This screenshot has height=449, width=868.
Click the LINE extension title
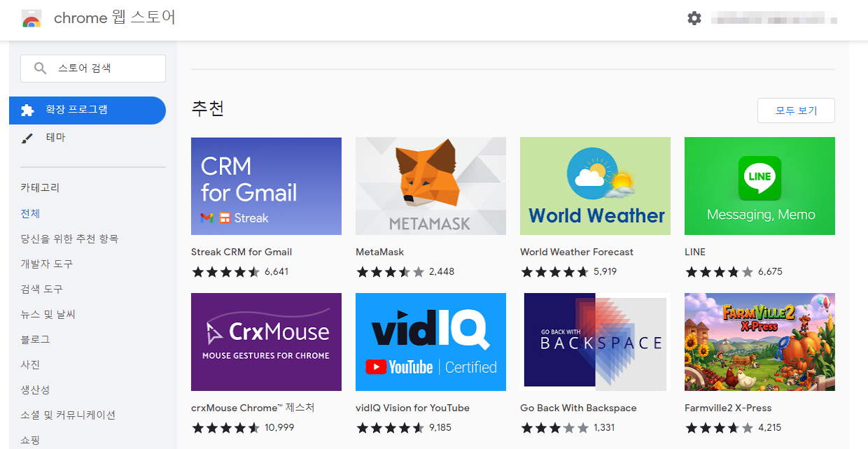tap(695, 252)
